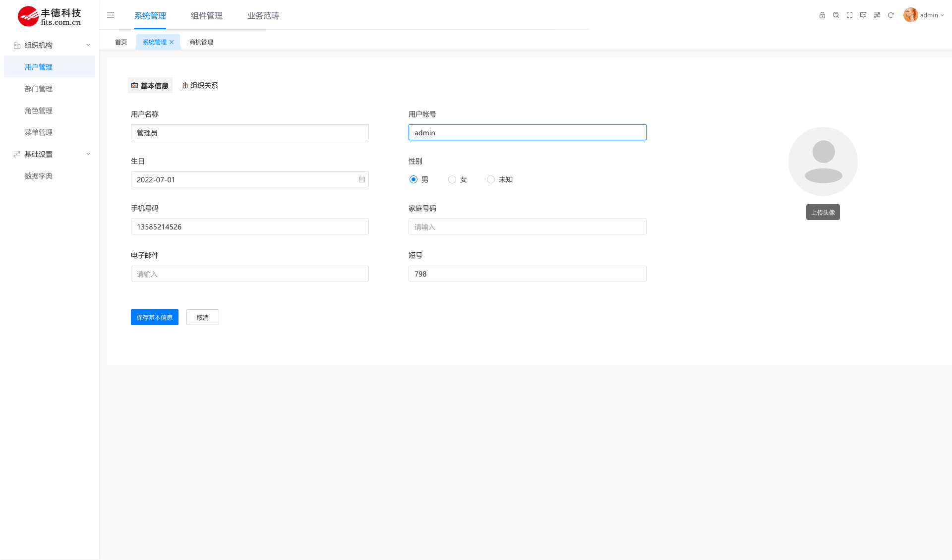Close the 系统管理 page tab

point(172,42)
